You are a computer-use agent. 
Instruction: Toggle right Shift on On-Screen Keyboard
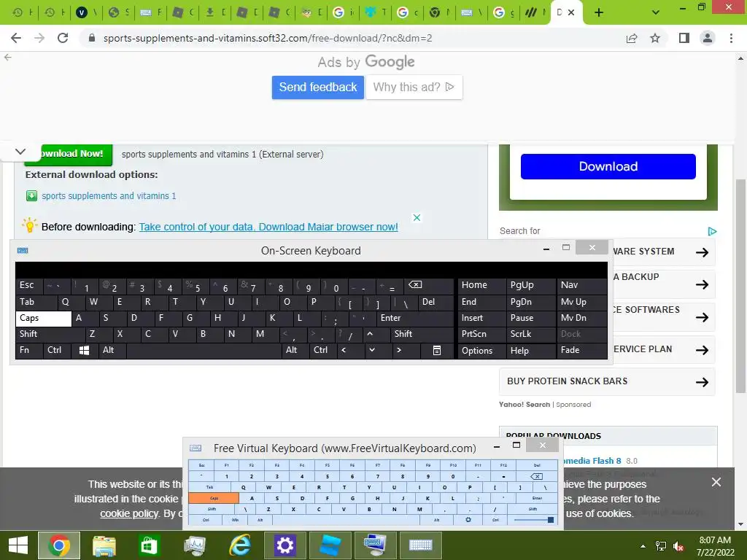tap(422, 334)
